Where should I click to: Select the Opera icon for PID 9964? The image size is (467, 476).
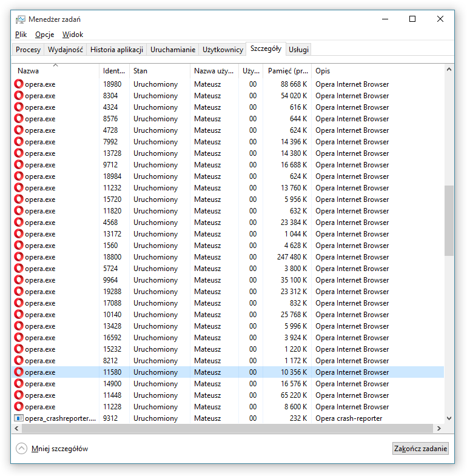pyautogui.click(x=19, y=280)
